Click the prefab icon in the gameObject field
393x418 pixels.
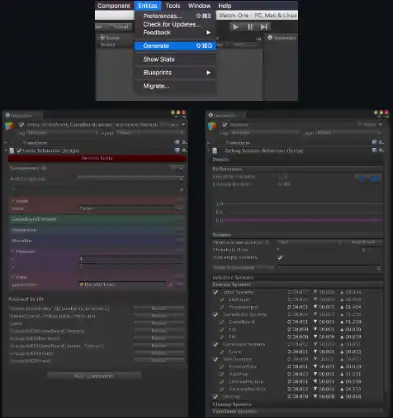(82, 285)
